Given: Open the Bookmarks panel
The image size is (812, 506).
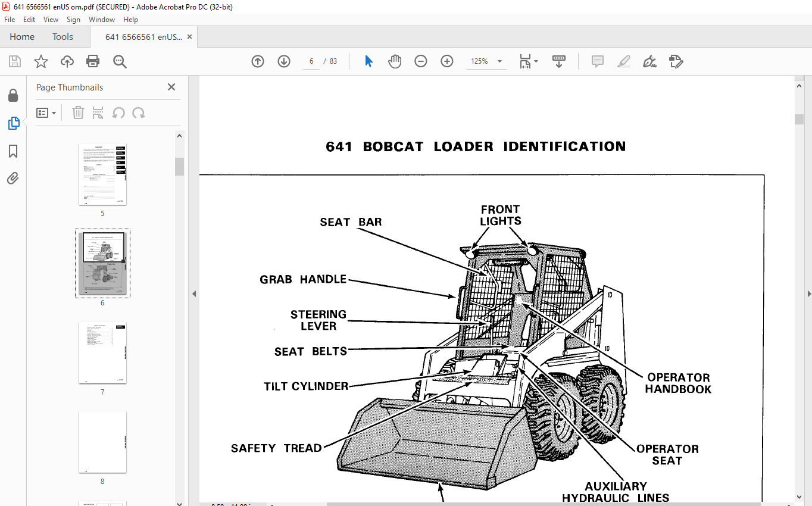Looking at the screenshot, I should pyautogui.click(x=13, y=151).
